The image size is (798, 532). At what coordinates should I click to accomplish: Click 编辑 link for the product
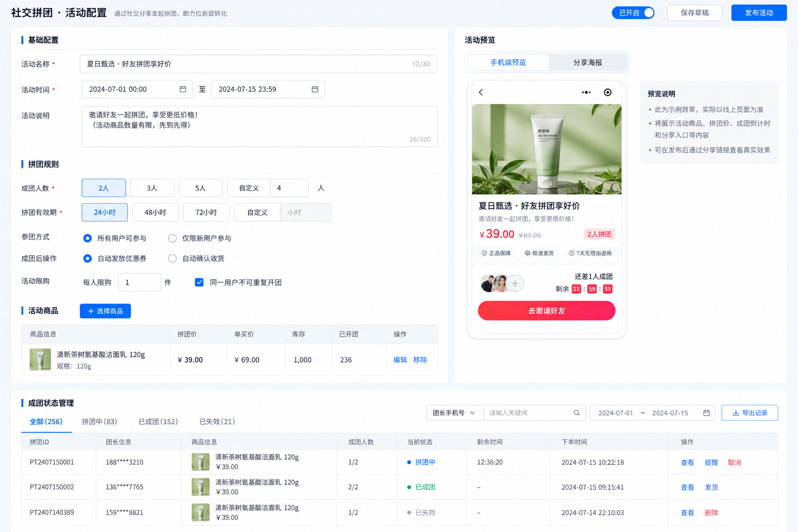coord(400,360)
